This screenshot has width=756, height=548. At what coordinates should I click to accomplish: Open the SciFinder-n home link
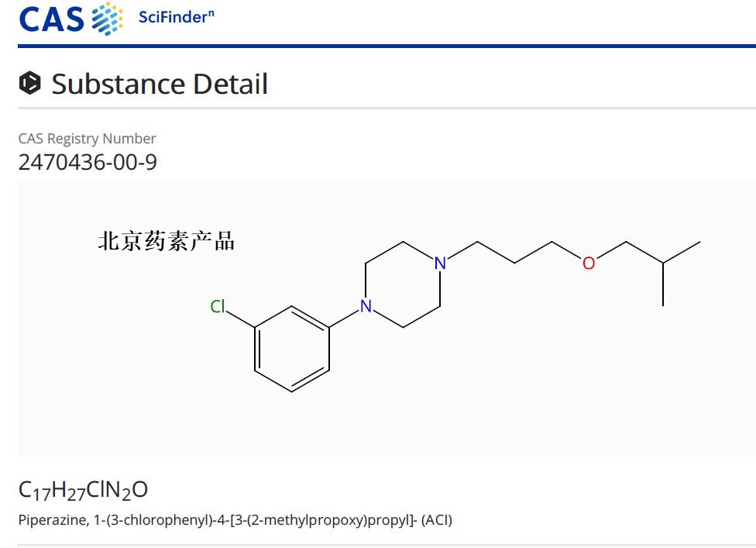point(176,17)
